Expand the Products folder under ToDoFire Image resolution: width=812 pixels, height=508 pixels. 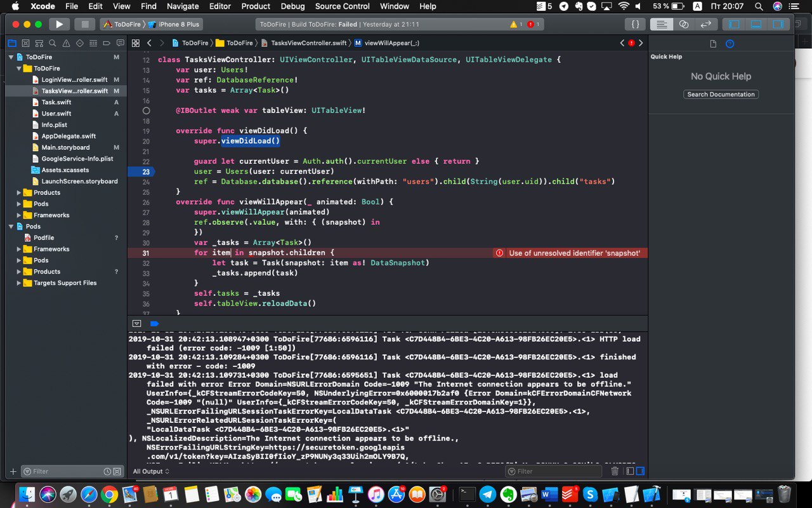point(19,192)
